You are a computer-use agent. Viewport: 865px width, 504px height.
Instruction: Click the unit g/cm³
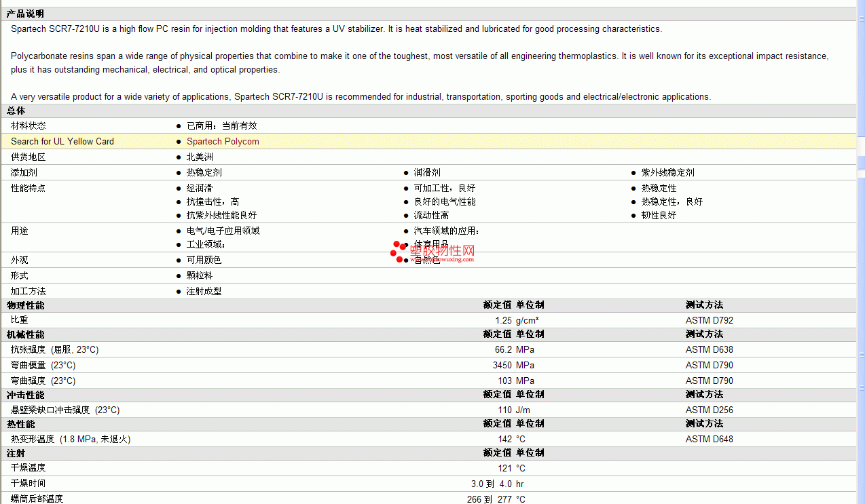pos(528,320)
